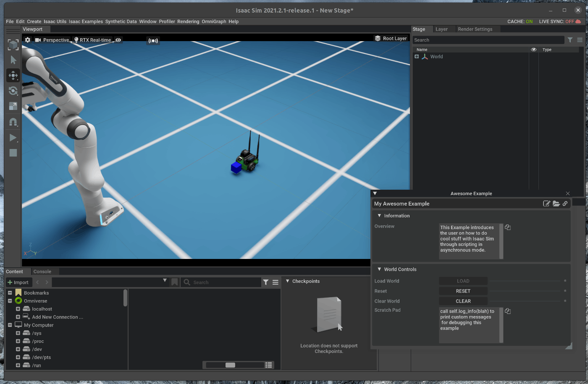Open Content path dropdown arrow
The width and height of the screenshot is (588, 384).
click(165, 280)
